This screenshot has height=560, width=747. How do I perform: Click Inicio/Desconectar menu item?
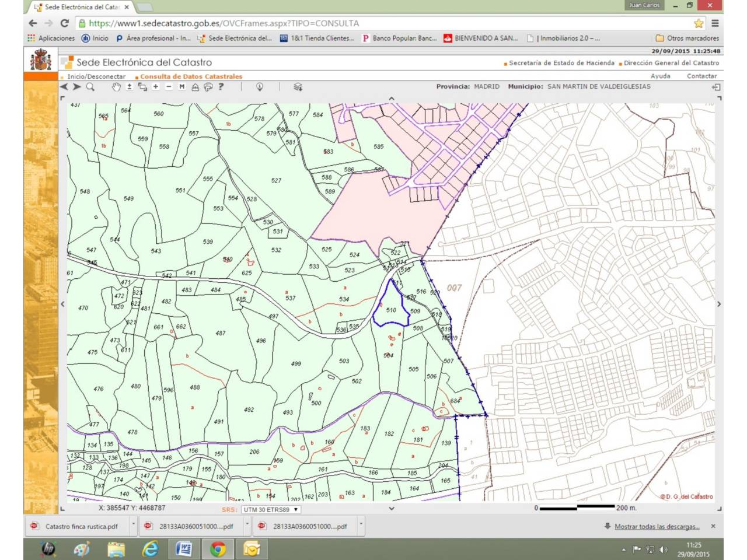coord(96,76)
